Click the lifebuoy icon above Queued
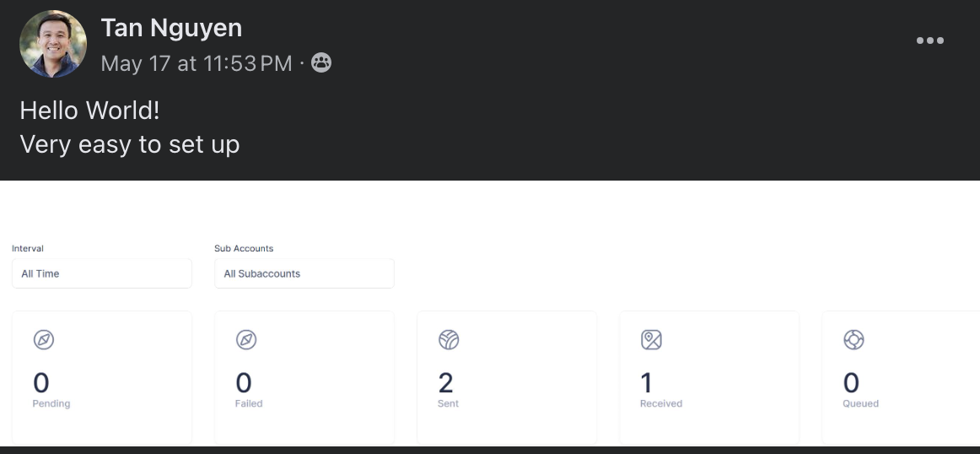Viewport: 980px width, 454px height. (x=853, y=340)
